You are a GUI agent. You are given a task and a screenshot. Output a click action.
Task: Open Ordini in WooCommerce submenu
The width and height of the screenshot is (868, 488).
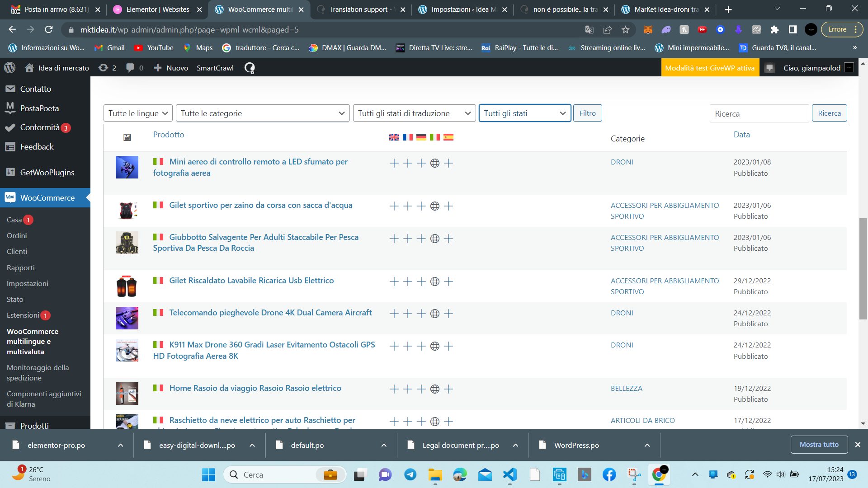tap(17, 235)
